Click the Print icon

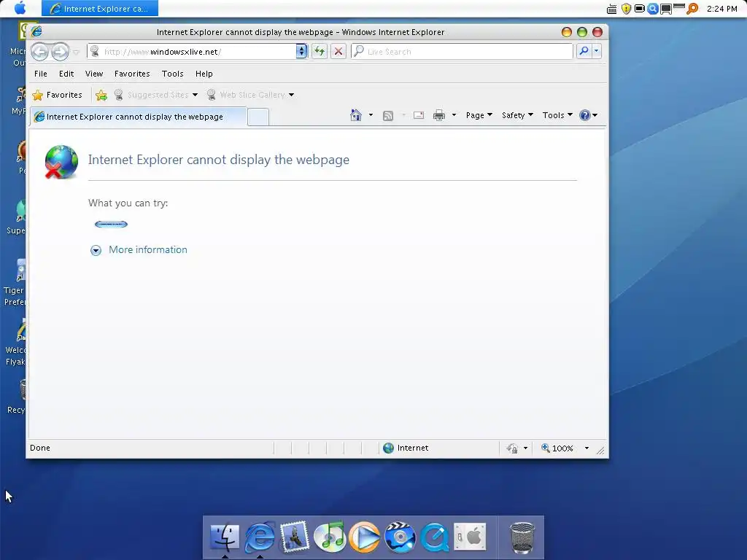[x=438, y=115]
